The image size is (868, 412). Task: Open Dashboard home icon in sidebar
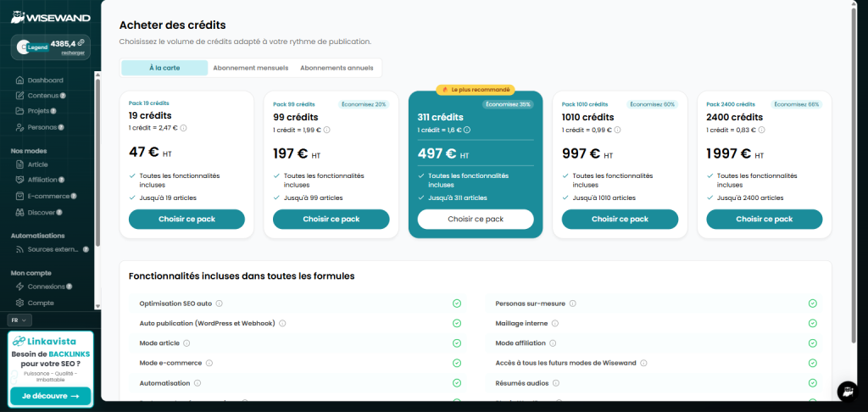pyautogui.click(x=20, y=81)
